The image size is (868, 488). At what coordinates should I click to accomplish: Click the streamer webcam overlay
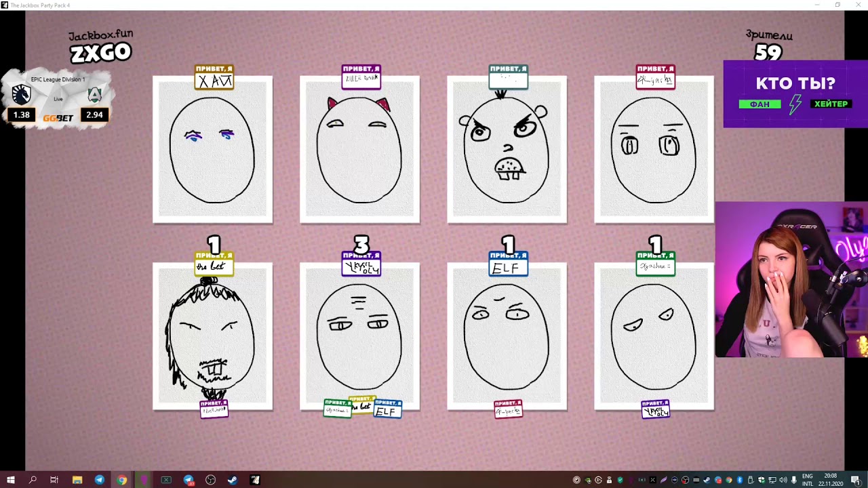click(791, 279)
